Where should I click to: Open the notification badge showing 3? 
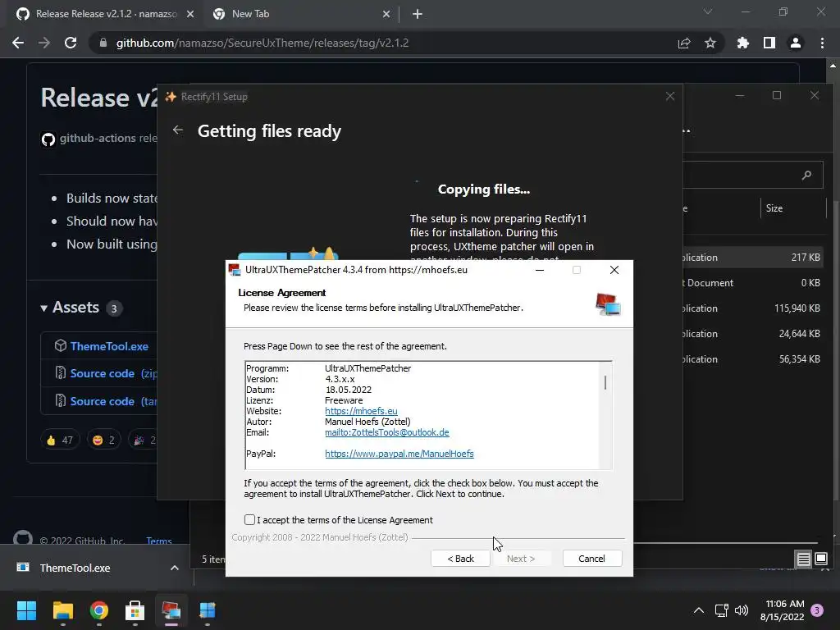(817, 610)
